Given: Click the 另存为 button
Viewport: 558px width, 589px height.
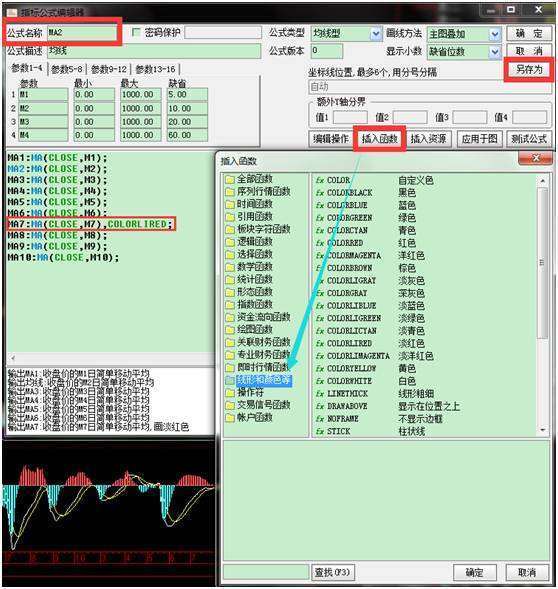Looking at the screenshot, I should [529, 69].
